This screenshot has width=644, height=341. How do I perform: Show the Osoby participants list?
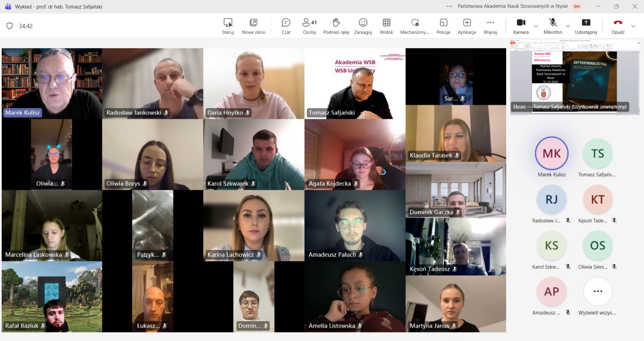point(309,26)
